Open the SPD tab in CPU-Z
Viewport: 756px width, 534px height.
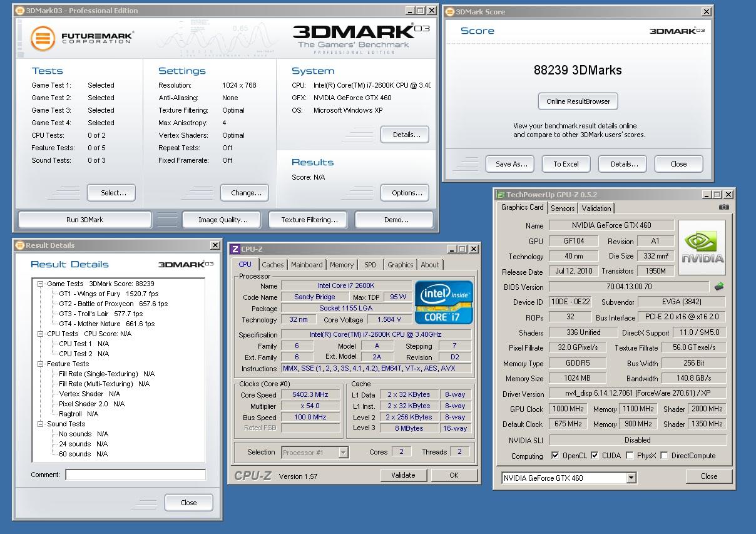(370, 265)
